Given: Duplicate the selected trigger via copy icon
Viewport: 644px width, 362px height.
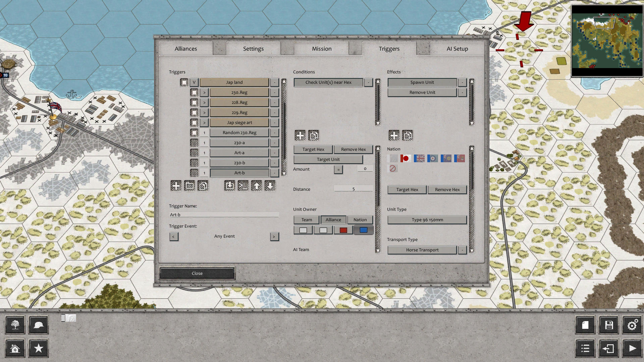Looking at the screenshot, I should tap(203, 186).
